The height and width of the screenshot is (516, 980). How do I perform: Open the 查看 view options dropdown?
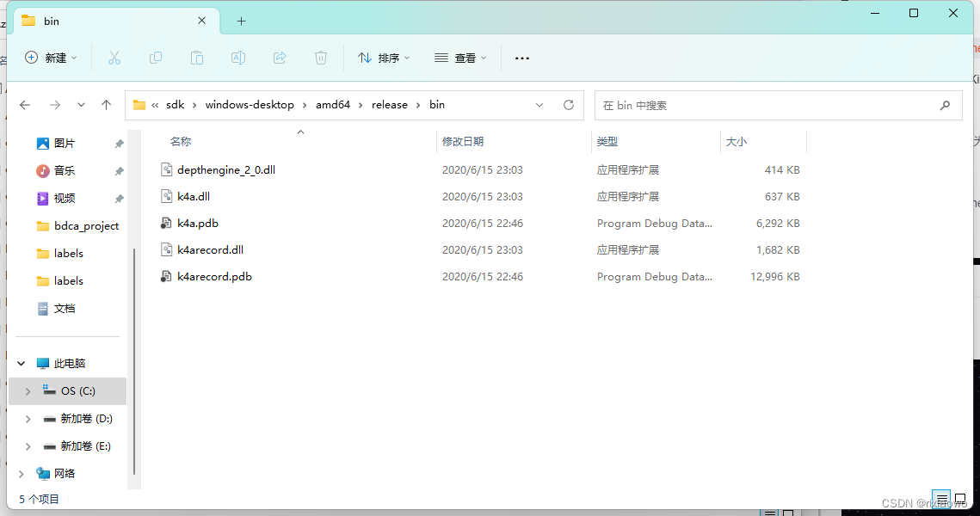[x=459, y=58]
